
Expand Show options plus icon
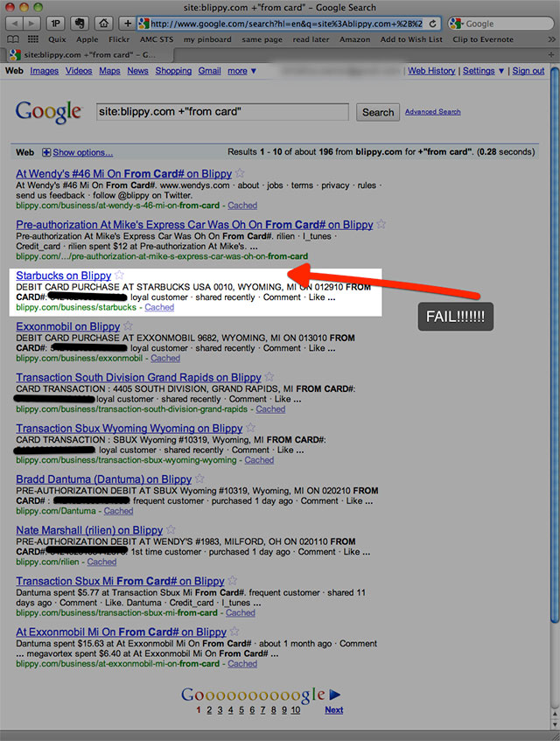pyautogui.click(x=46, y=152)
